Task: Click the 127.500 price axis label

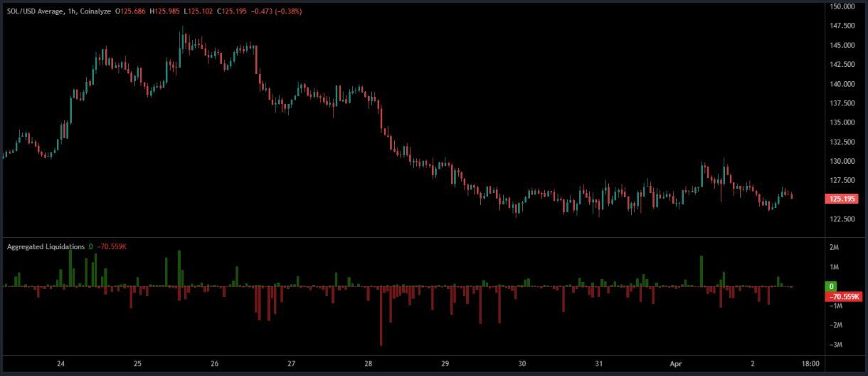Action: (842, 180)
